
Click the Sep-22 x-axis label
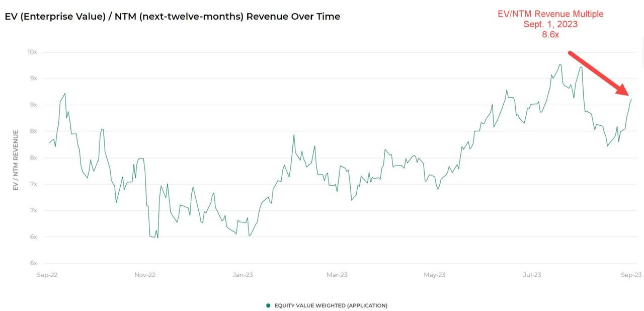47,275
